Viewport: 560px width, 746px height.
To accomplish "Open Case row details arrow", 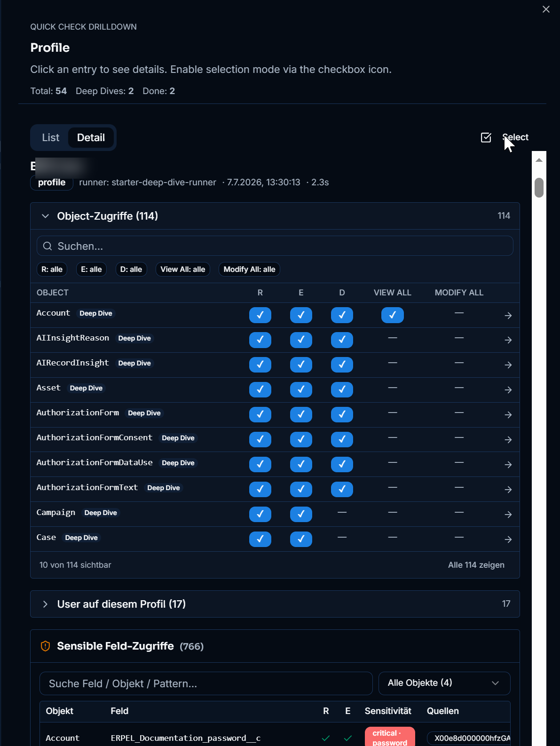I will point(508,540).
